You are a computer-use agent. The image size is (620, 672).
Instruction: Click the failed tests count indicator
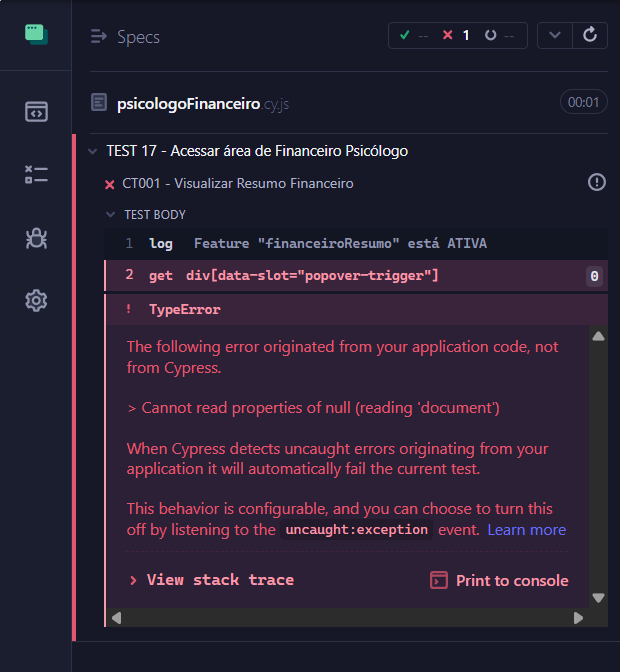pos(457,35)
